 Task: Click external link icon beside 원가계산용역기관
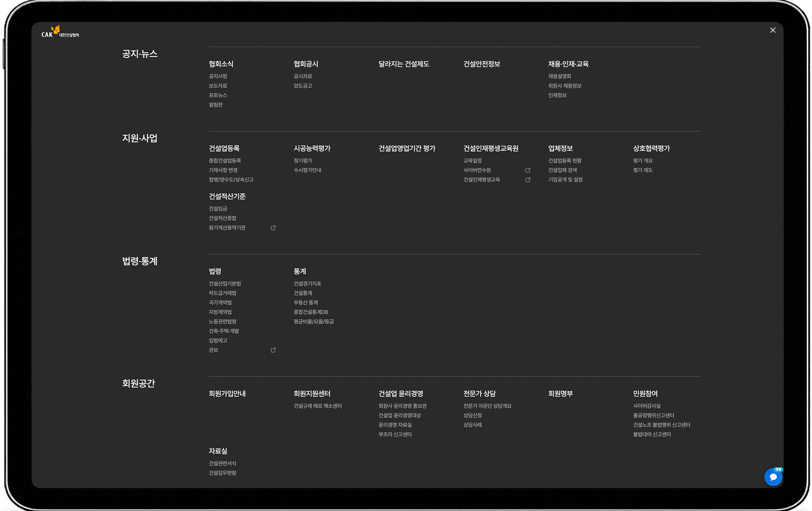click(273, 228)
